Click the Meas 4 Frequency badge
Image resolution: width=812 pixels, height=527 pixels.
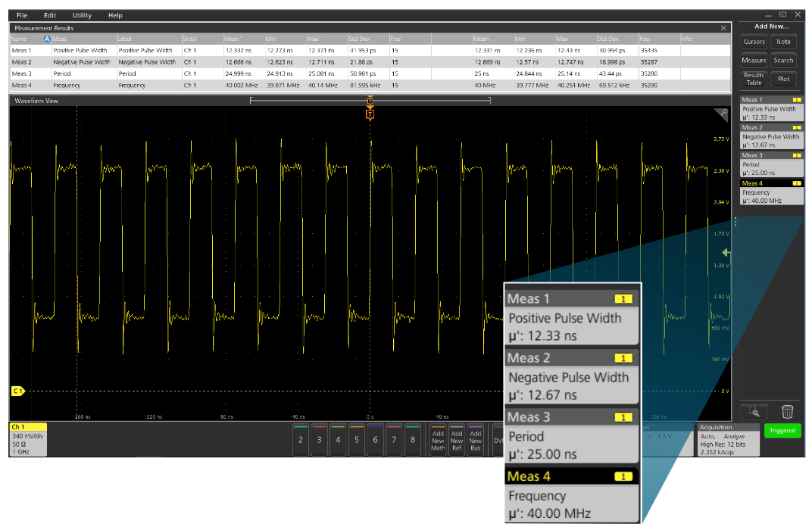[771, 192]
